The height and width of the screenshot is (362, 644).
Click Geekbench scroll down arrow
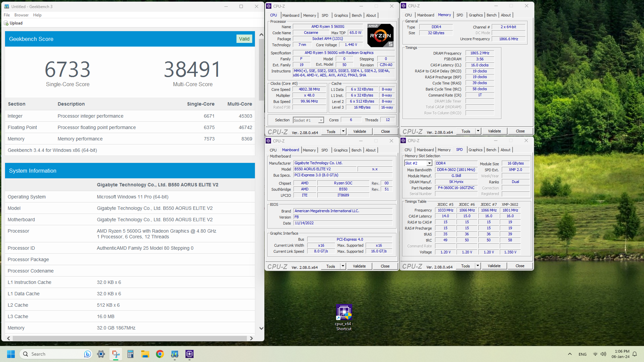click(x=261, y=328)
